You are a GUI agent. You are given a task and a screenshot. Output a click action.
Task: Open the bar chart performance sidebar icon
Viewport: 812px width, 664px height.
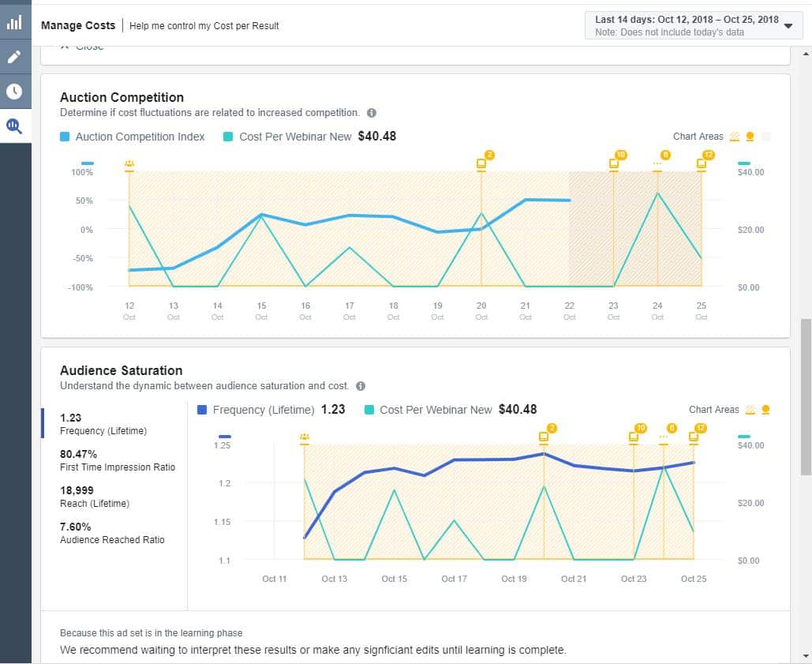pyautogui.click(x=15, y=23)
